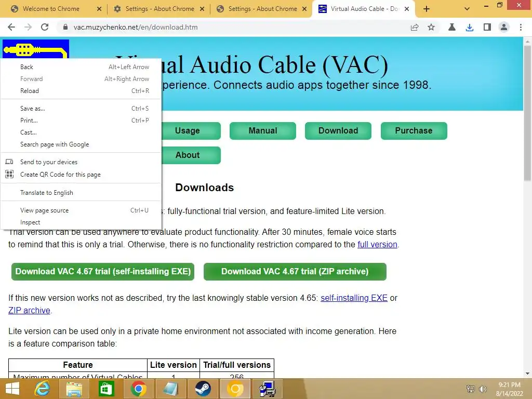
Task: Open Chrome Labs flask icon
Action: [452, 27]
